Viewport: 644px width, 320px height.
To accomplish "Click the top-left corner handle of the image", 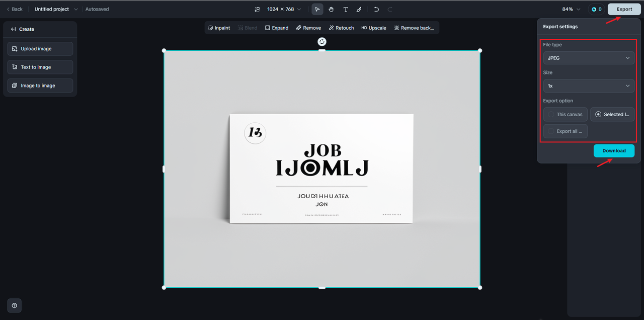I will pyautogui.click(x=164, y=50).
